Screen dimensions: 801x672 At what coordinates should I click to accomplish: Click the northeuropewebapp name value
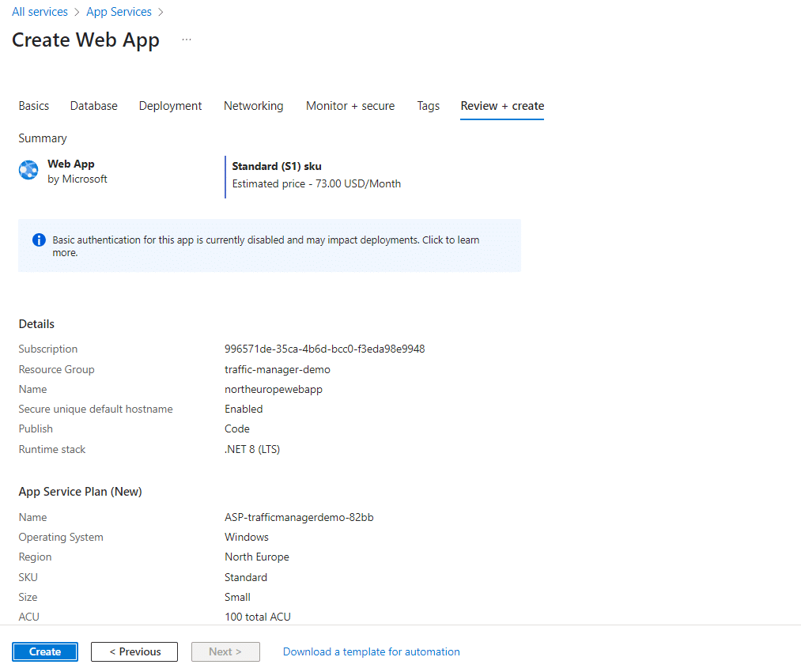click(274, 389)
